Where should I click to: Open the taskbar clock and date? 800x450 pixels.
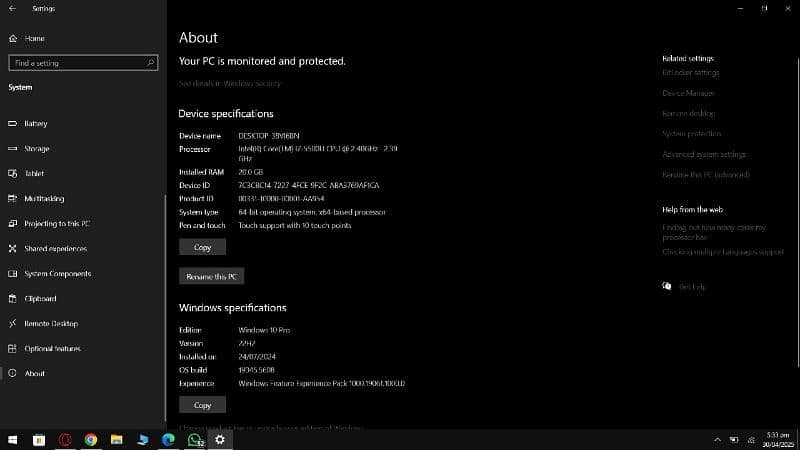[779, 440]
